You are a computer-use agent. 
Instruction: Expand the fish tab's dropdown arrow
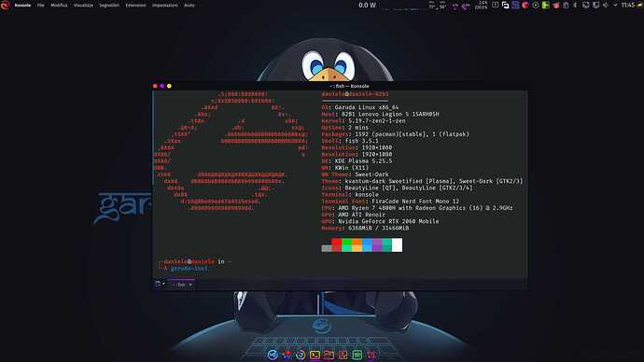coord(190,285)
